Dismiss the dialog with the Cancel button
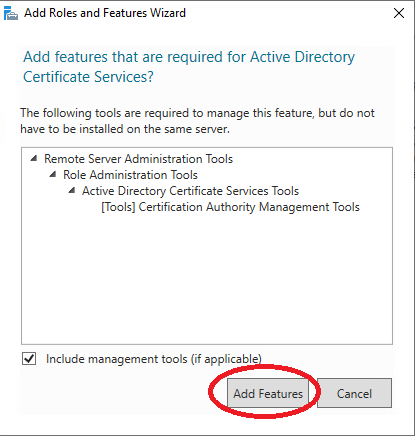The width and height of the screenshot is (415, 436). coord(354,393)
